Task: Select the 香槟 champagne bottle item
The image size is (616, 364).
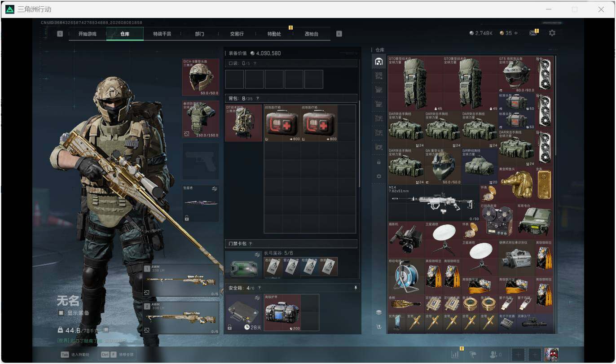Action: 406,304
